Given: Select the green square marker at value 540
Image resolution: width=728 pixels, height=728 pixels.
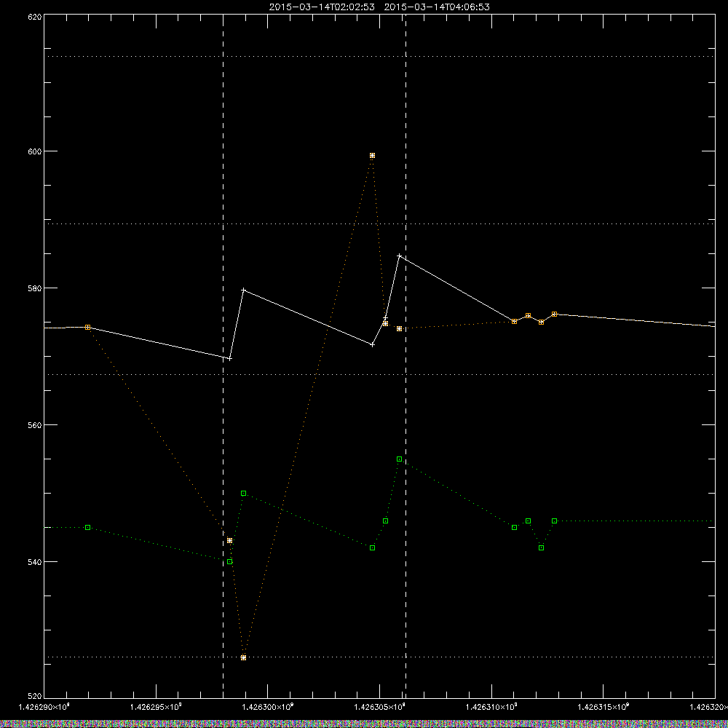Looking at the screenshot, I should click(x=230, y=562).
